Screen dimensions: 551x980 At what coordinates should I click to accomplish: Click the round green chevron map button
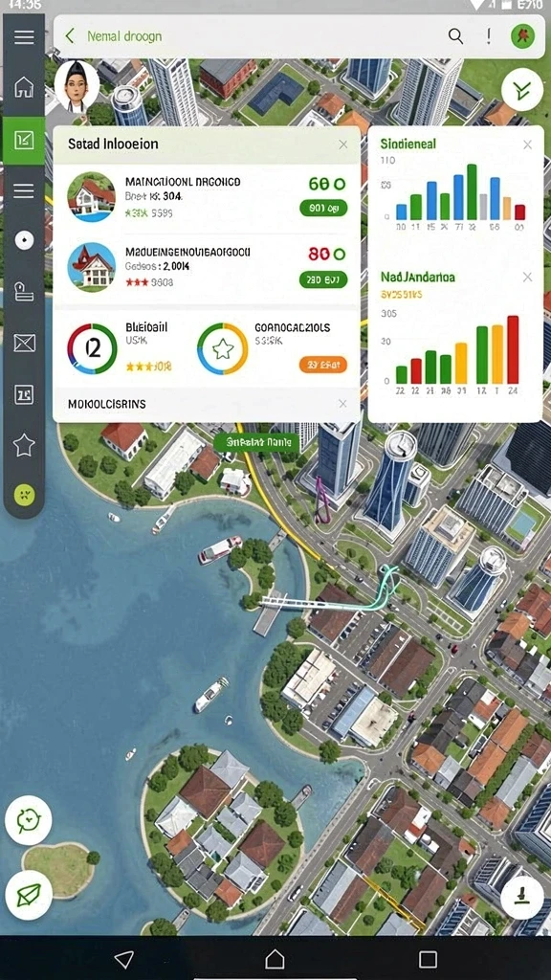(521, 91)
